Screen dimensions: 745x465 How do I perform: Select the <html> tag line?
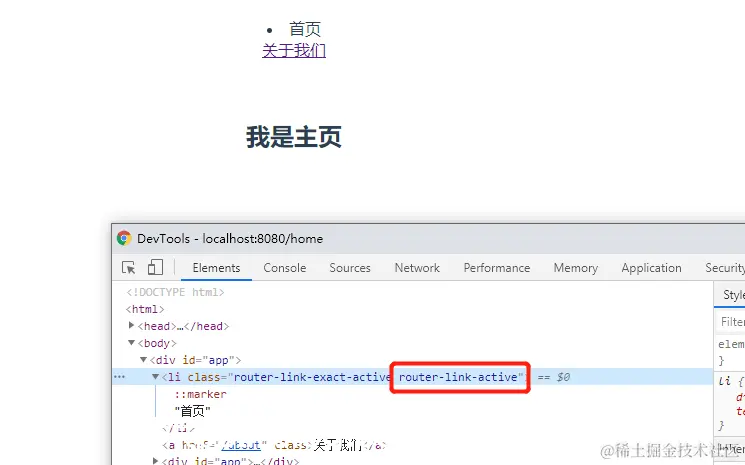coord(145,309)
